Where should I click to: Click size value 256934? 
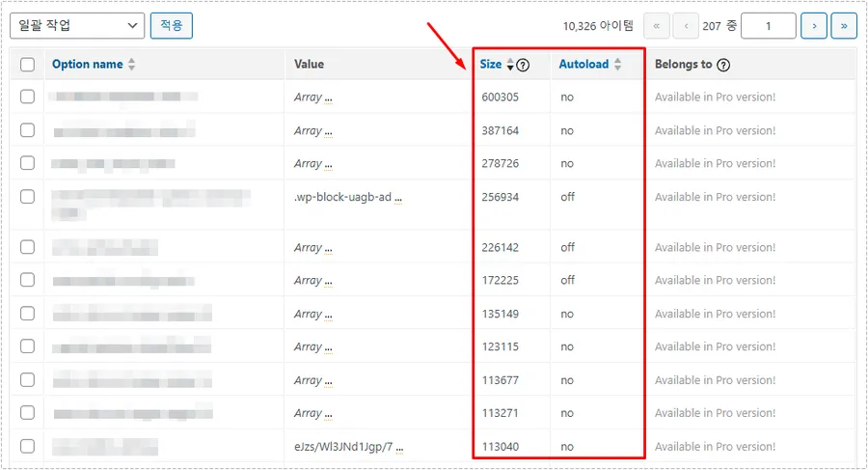500,197
